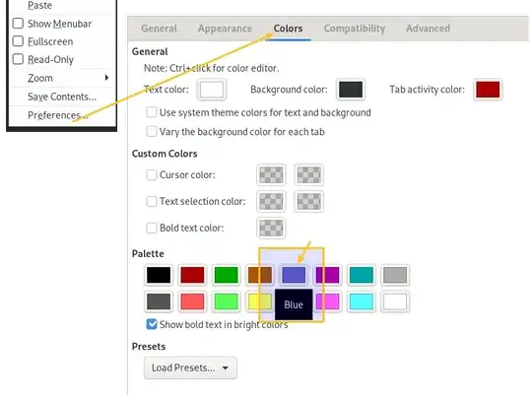Enable the Text selection color checkbox

pos(152,202)
